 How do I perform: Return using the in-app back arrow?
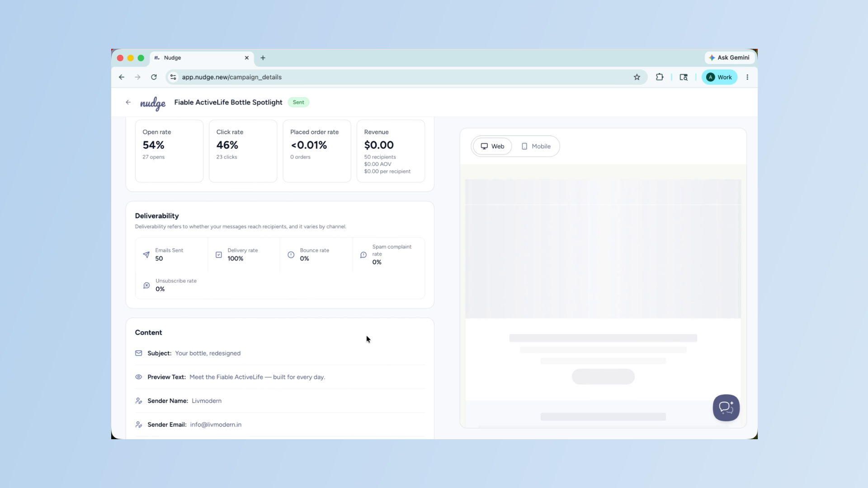[128, 102]
